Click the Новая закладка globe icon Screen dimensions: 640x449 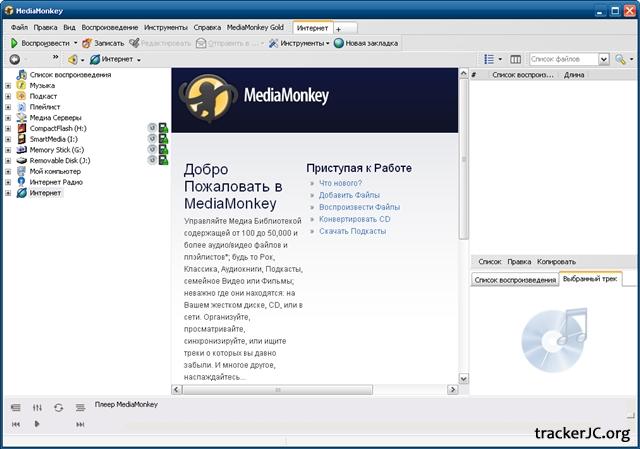(x=340, y=43)
